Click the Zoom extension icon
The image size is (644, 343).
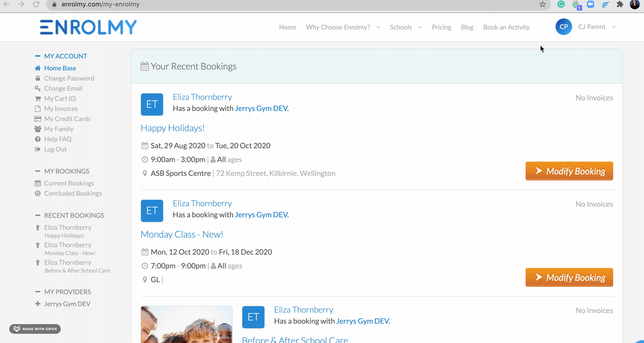click(x=590, y=4)
